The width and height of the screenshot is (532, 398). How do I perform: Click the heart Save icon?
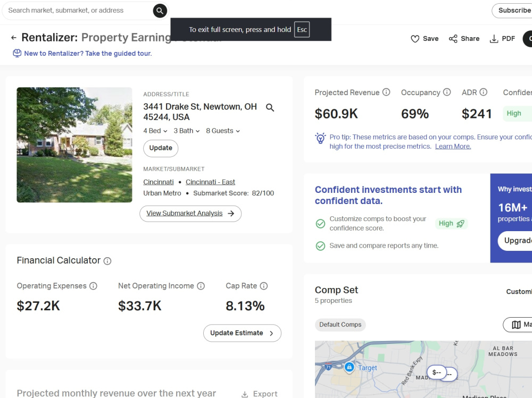point(414,39)
